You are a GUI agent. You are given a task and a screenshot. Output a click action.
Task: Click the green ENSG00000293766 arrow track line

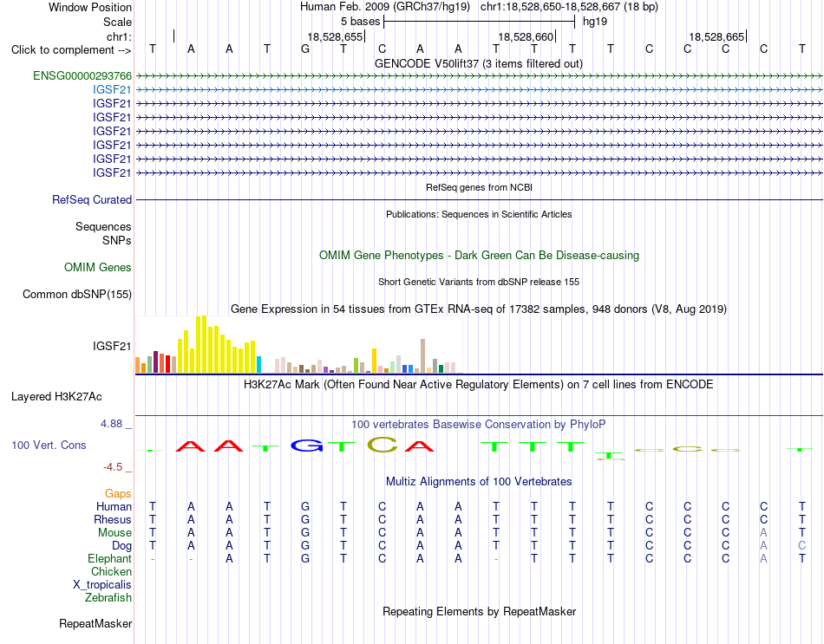(x=479, y=76)
